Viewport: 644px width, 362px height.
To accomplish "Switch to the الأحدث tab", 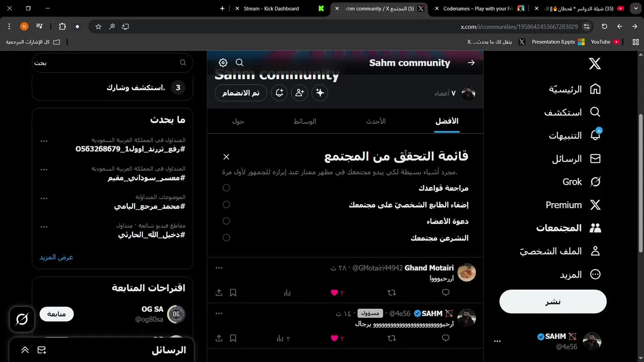I will click(x=376, y=121).
